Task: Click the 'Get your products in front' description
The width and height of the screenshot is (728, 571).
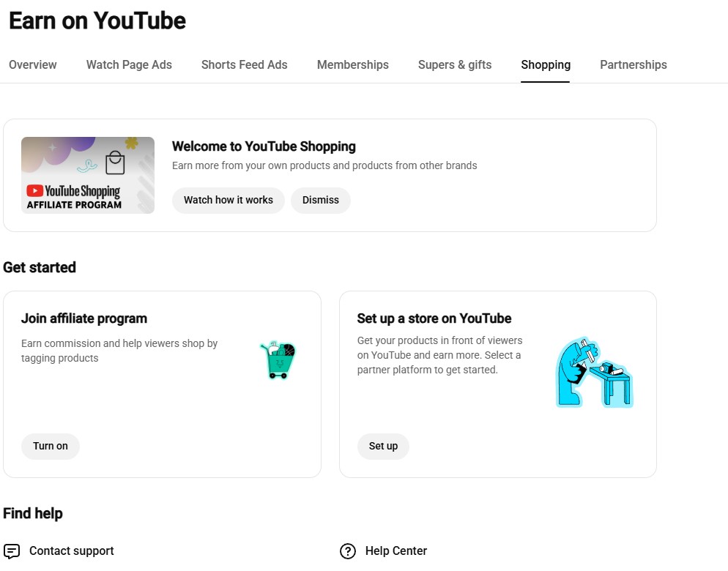Action: pos(439,355)
